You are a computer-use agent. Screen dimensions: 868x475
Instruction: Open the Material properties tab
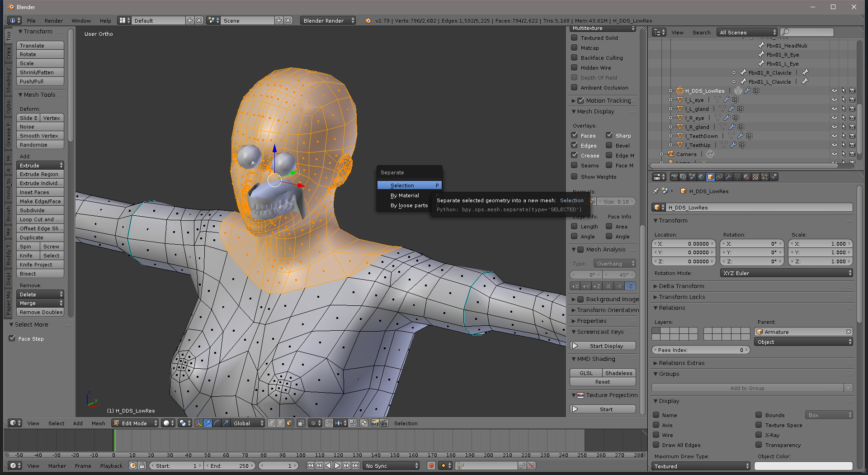click(x=746, y=177)
